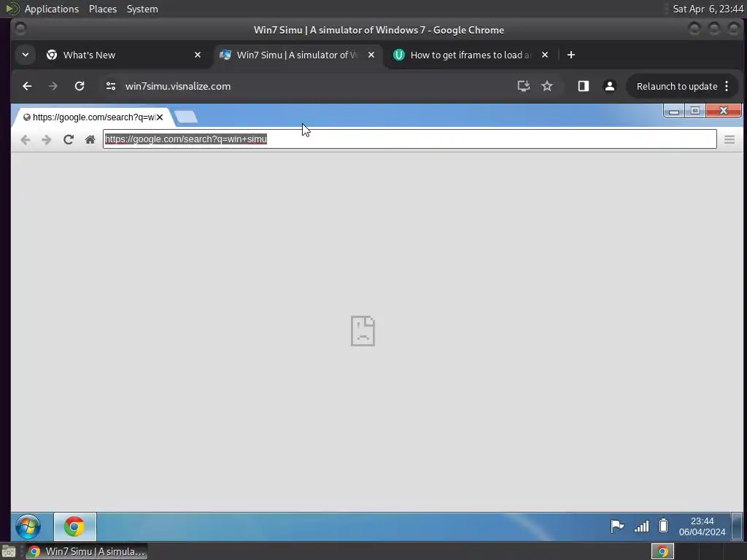Image resolution: width=747 pixels, height=560 pixels.
Task: Click the show desktop icon in bottom panel
Action: [9, 552]
